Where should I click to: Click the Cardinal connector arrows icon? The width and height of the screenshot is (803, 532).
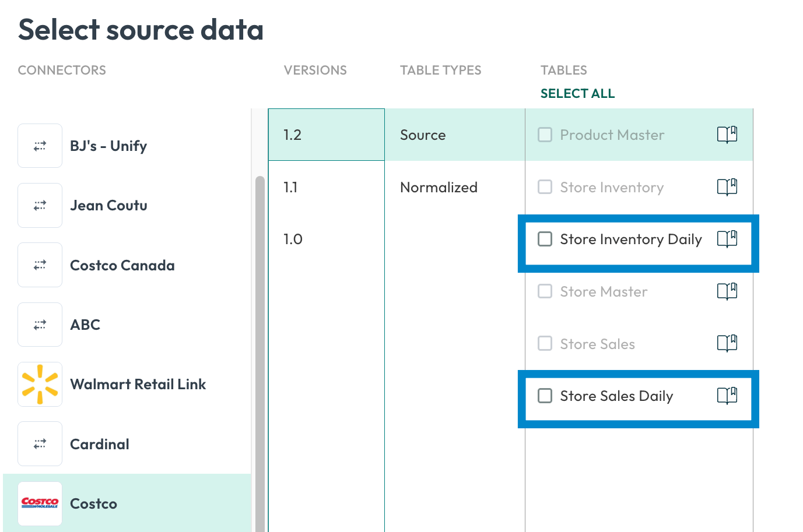(40, 444)
